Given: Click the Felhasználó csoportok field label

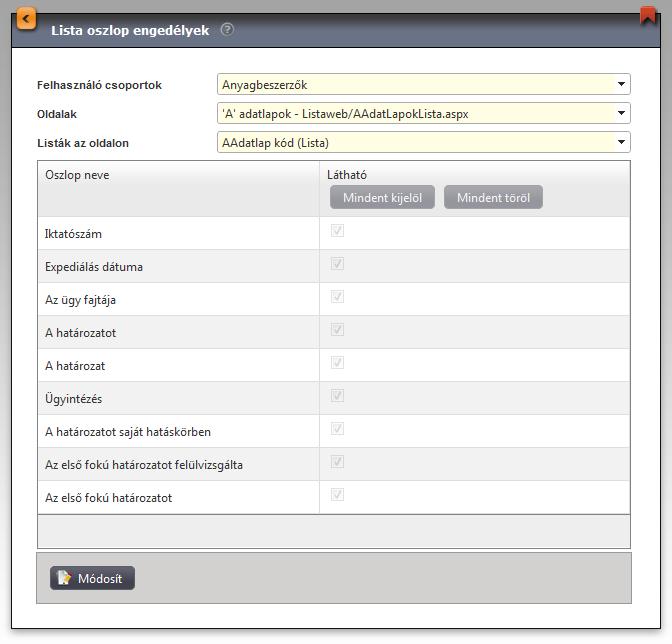Looking at the screenshot, I should 99,85.
